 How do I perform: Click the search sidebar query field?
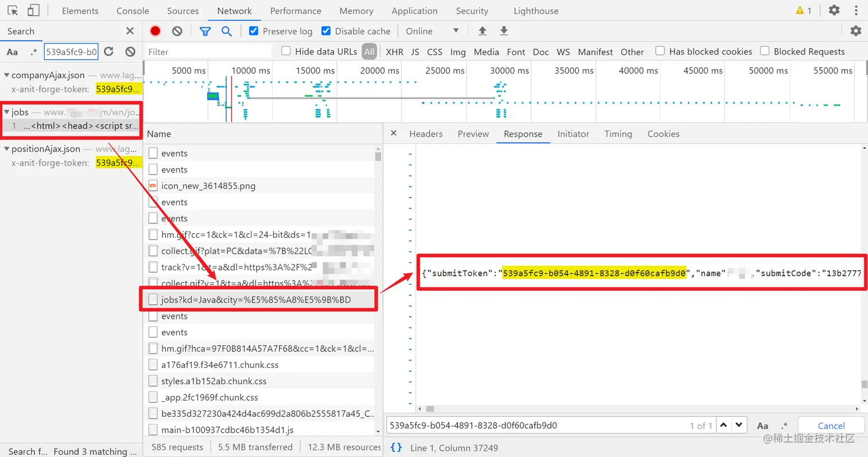coord(72,52)
